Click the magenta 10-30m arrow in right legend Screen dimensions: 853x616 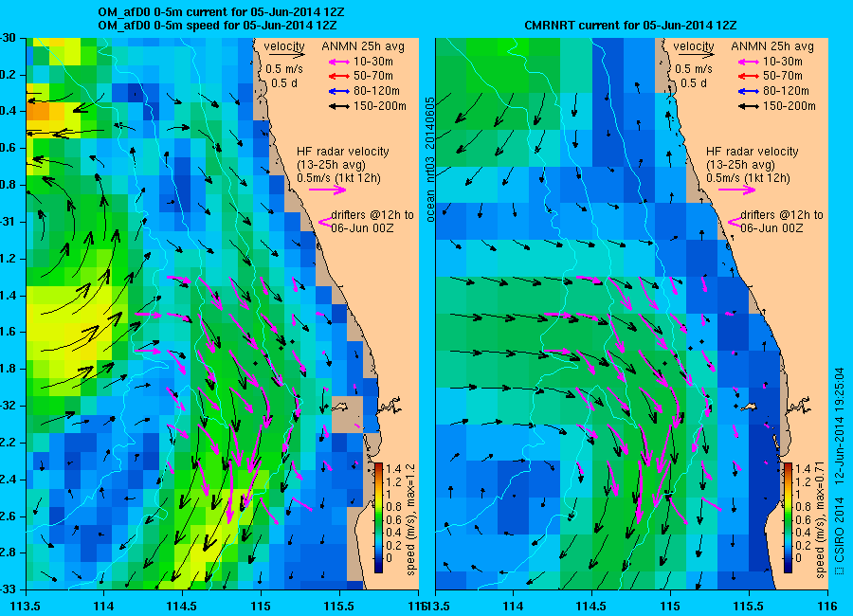tap(749, 62)
